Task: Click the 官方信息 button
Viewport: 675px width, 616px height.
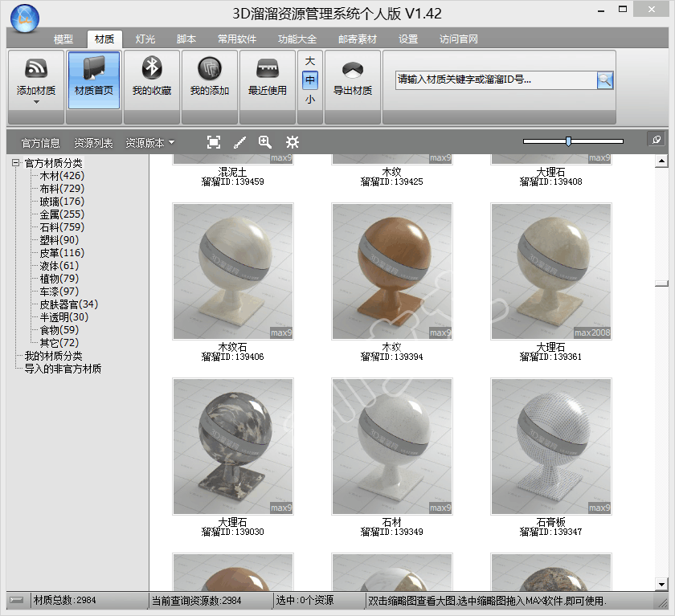Action: tap(40, 142)
